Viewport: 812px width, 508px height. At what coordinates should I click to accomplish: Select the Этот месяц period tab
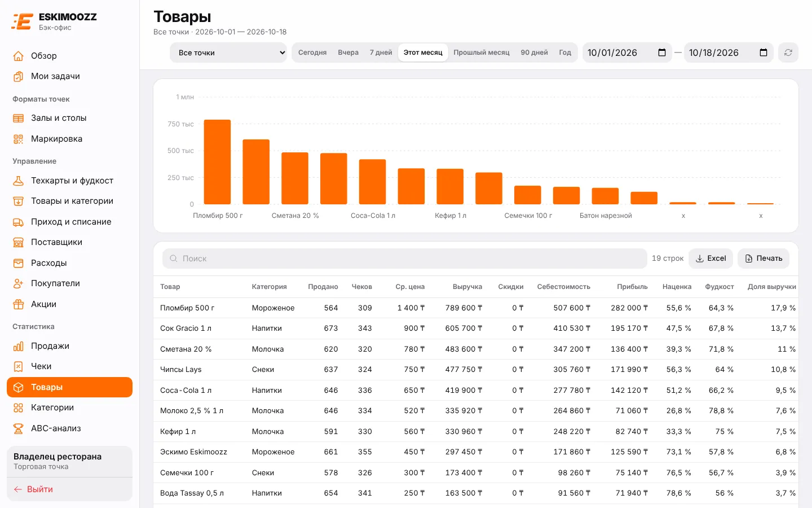tap(423, 52)
